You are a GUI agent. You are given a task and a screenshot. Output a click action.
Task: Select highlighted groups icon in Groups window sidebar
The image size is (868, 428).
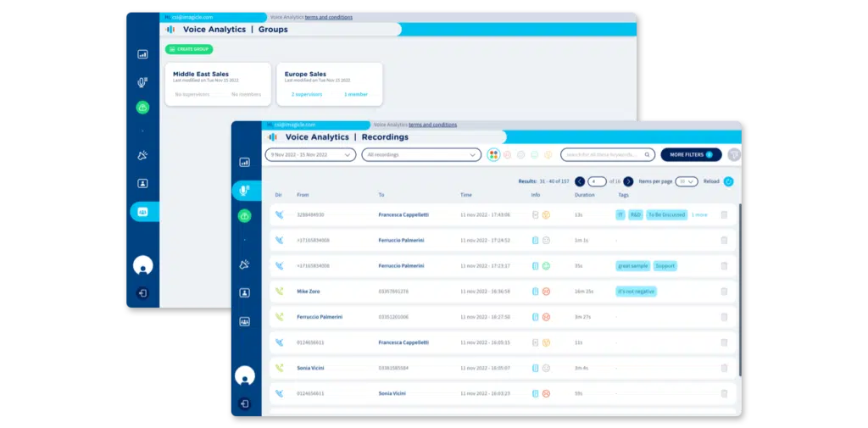144,212
